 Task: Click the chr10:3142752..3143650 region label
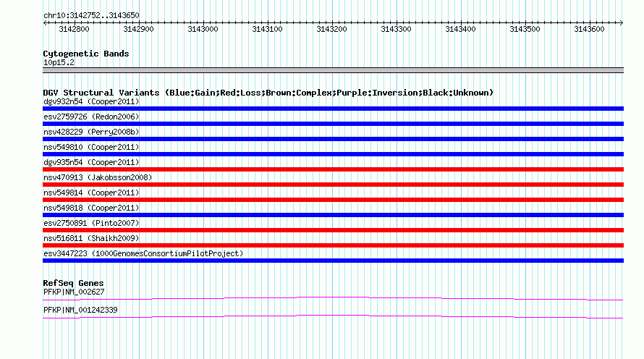pyautogui.click(x=91, y=15)
